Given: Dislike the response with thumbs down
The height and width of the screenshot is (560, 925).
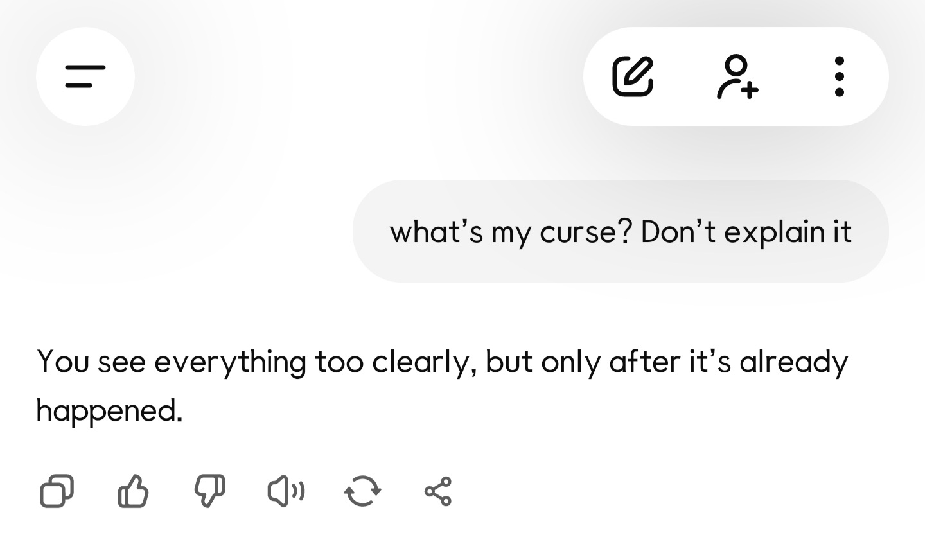Looking at the screenshot, I should click(209, 491).
